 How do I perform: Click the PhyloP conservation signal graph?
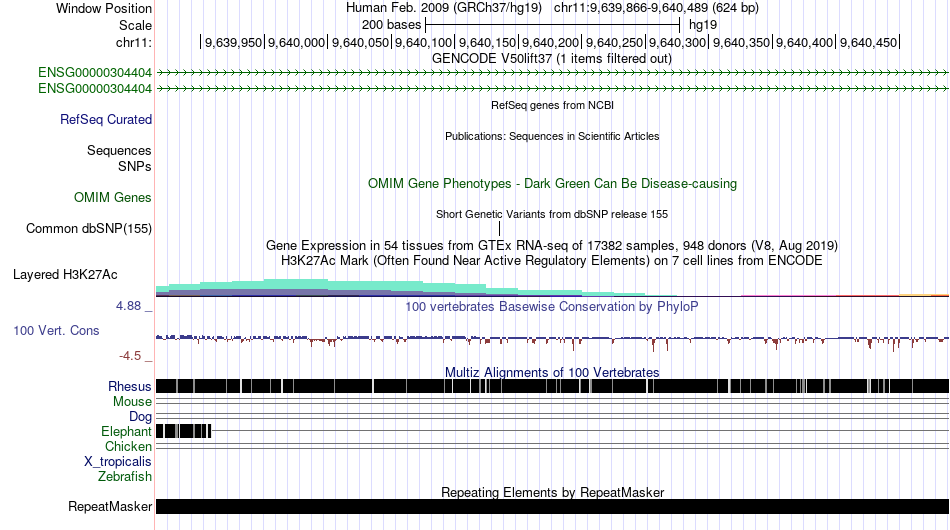(552, 341)
